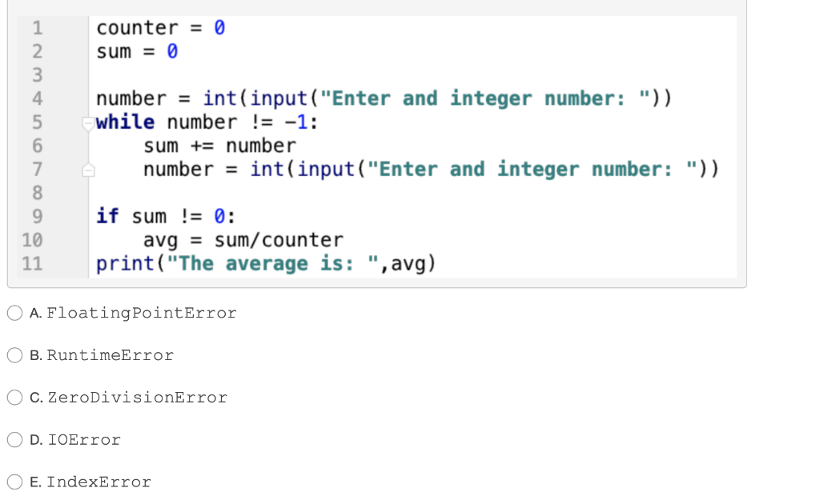Choose answer C ZeroDivisionError
The width and height of the screenshot is (820, 504).
point(14,398)
